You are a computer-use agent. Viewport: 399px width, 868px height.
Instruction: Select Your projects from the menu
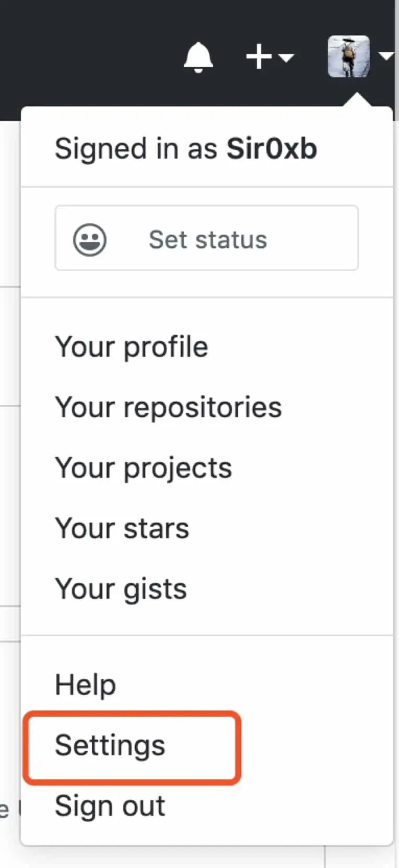coord(144,468)
